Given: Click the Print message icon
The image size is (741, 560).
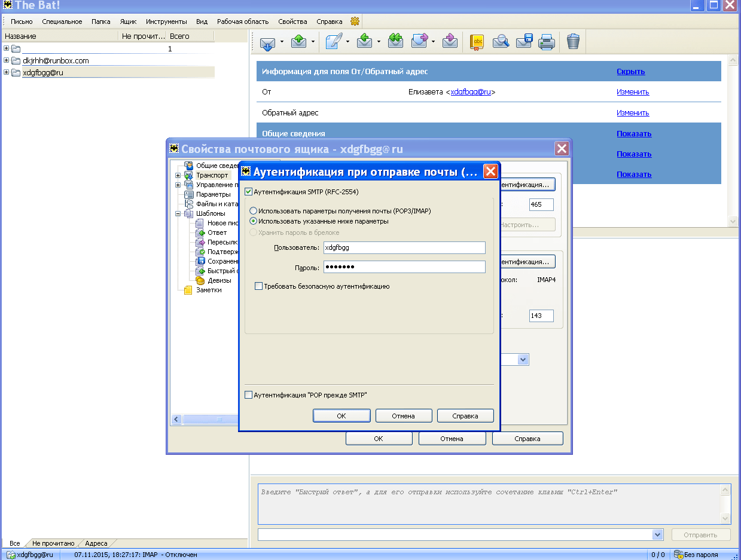Looking at the screenshot, I should (547, 41).
